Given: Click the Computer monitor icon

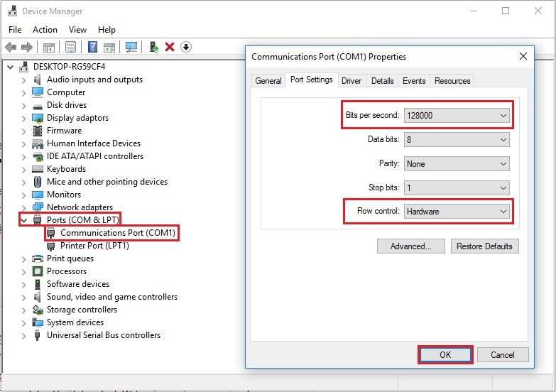Looking at the screenshot, I should point(37,92).
